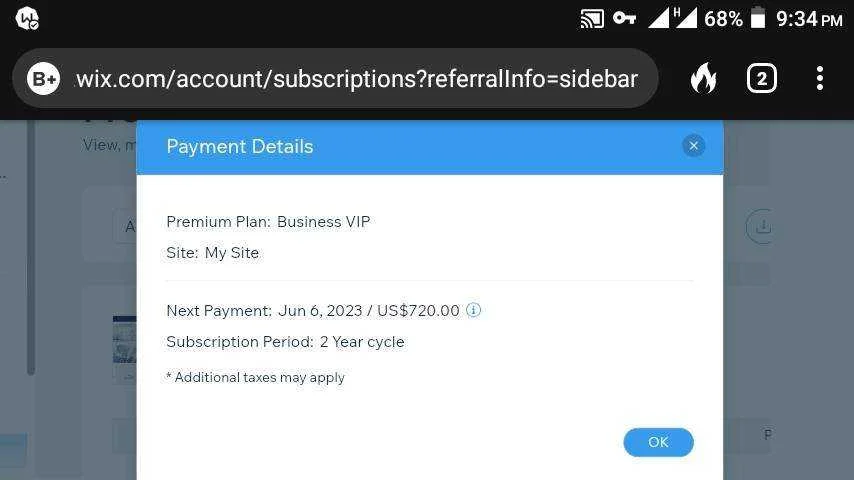Viewport: 854px width, 480px height.
Task: Open the tab switcher showing 2 tabs
Action: click(x=761, y=79)
